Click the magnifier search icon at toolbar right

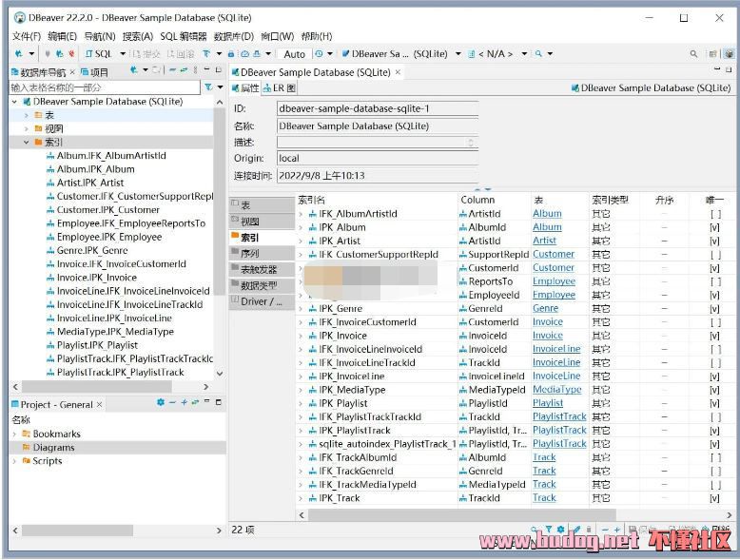tap(693, 54)
